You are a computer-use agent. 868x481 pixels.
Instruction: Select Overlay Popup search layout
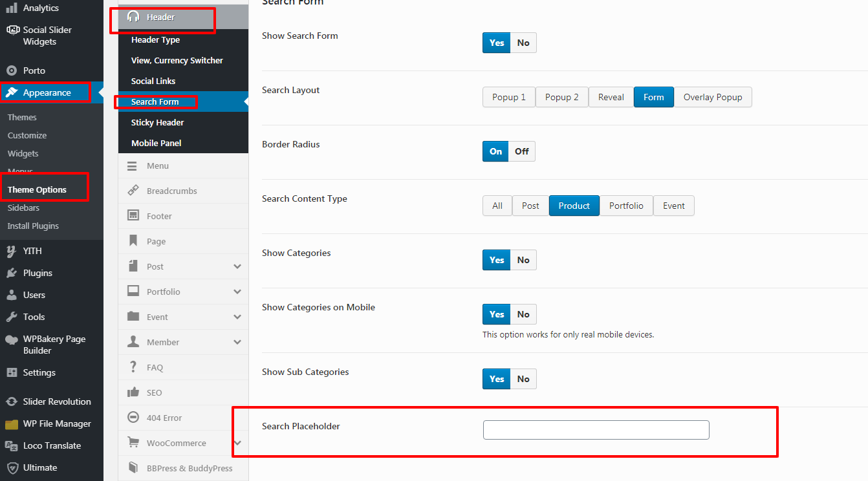click(x=713, y=97)
